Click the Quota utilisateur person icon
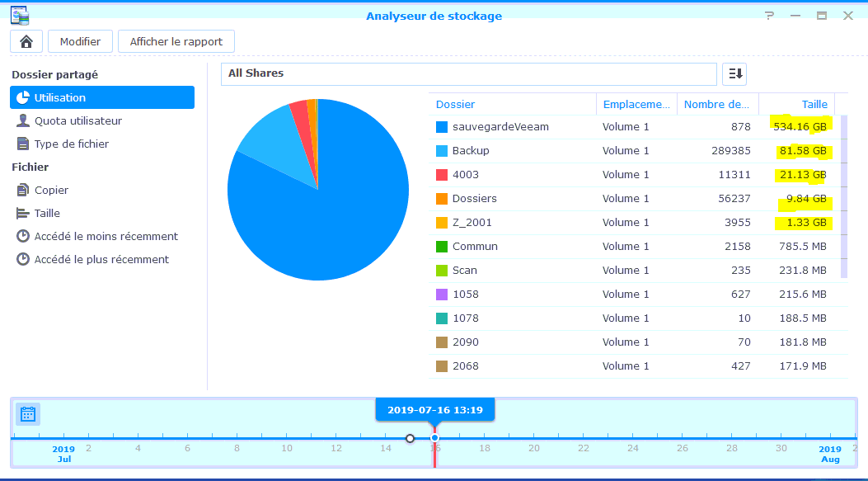 tap(23, 120)
